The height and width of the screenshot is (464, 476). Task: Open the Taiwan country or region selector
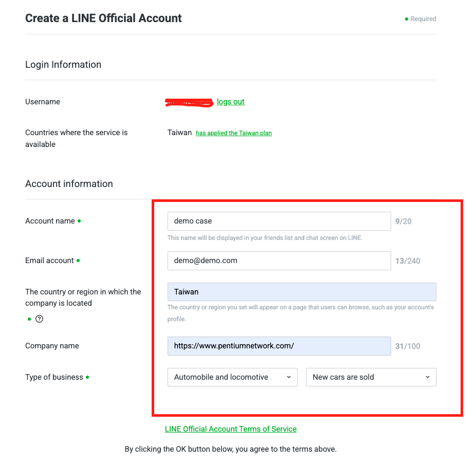tap(301, 292)
